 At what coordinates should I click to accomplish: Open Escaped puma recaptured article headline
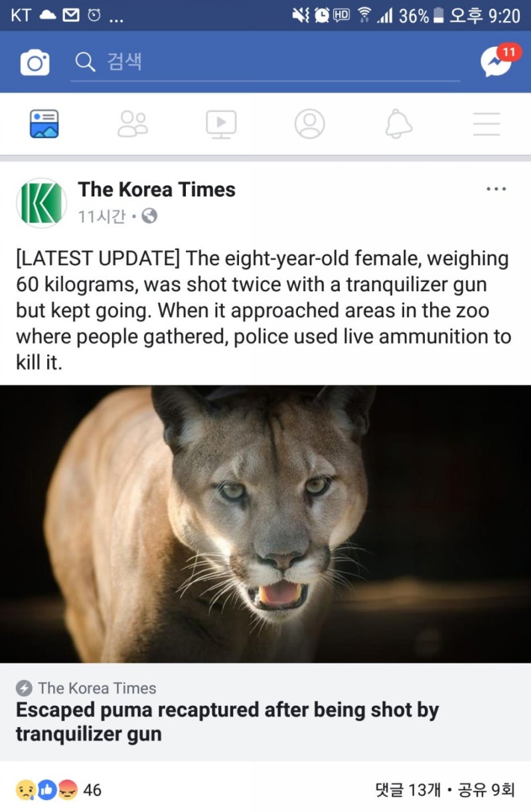click(227, 722)
